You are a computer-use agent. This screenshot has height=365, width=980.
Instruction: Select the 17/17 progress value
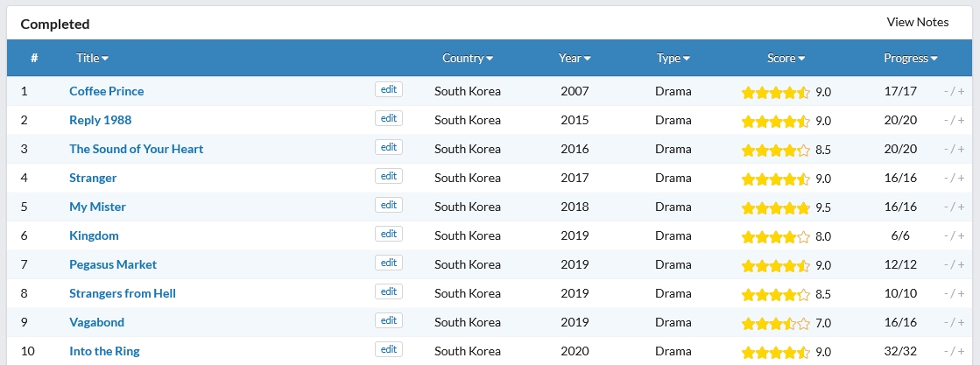pos(900,91)
